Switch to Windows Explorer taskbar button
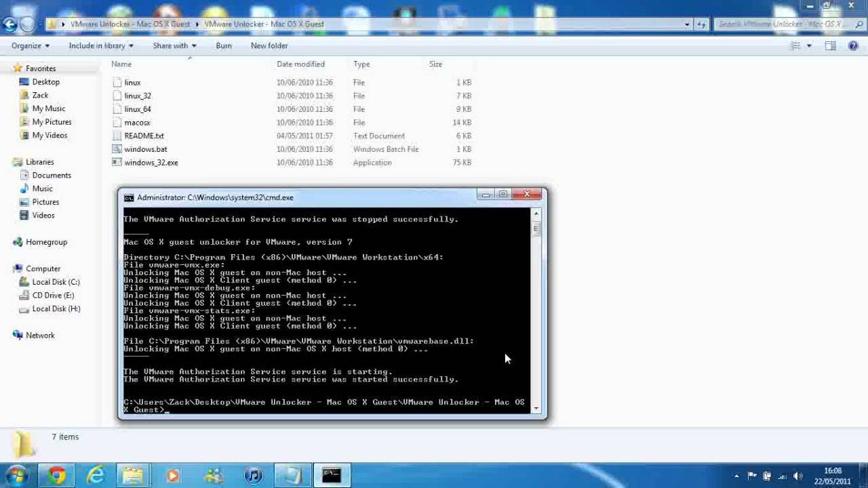 pyautogui.click(x=134, y=475)
